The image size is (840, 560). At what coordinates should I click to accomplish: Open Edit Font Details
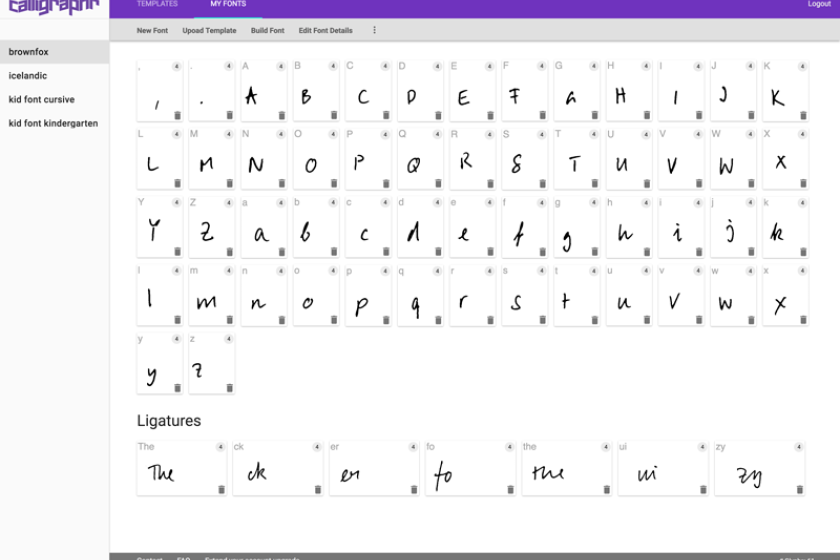pyautogui.click(x=326, y=31)
